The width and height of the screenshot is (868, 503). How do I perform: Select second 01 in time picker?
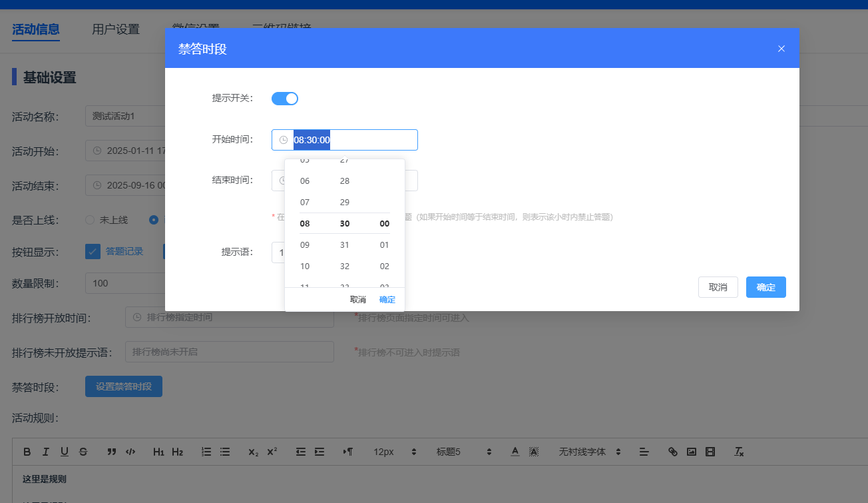[x=385, y=245]
